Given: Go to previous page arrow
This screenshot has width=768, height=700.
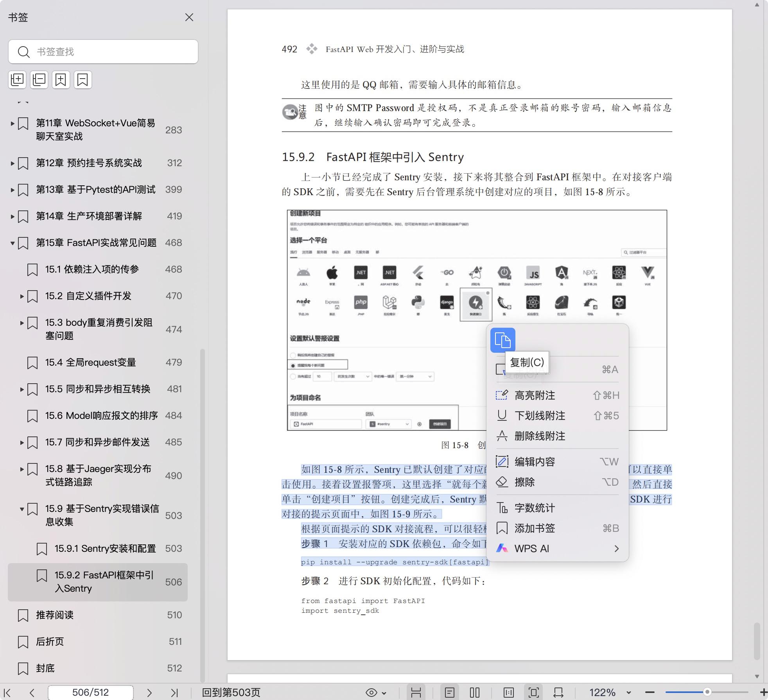Looking at the screenshot, I should (32, 693).
